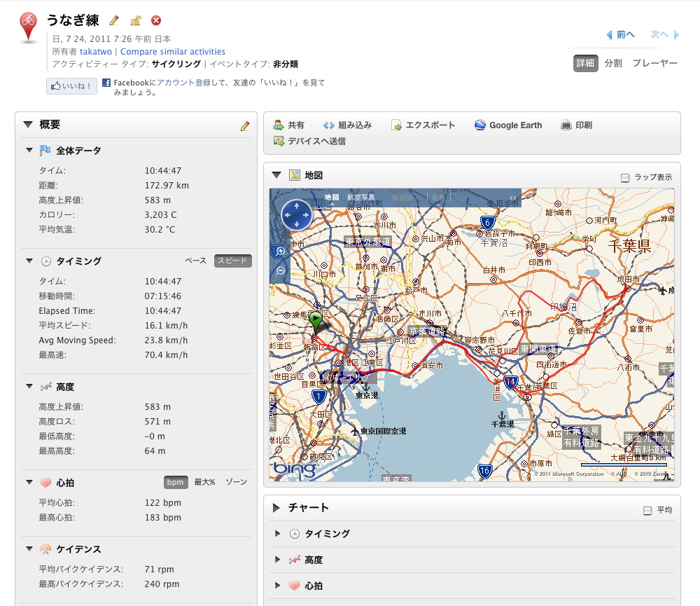Collapse the map toolbar double-chevron
This screenshot has width=700, height=606.
pos(512,198)
